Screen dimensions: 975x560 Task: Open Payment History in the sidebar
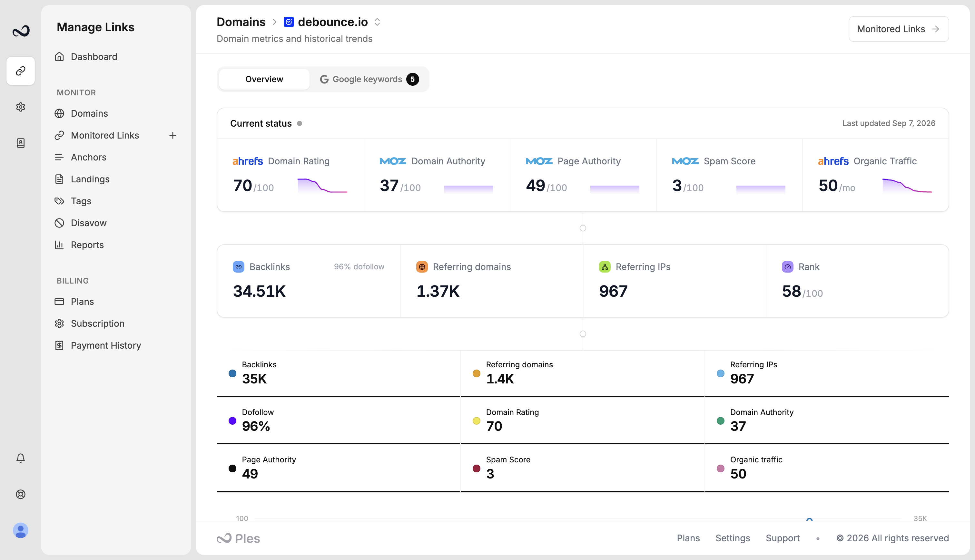pos(106,345)
